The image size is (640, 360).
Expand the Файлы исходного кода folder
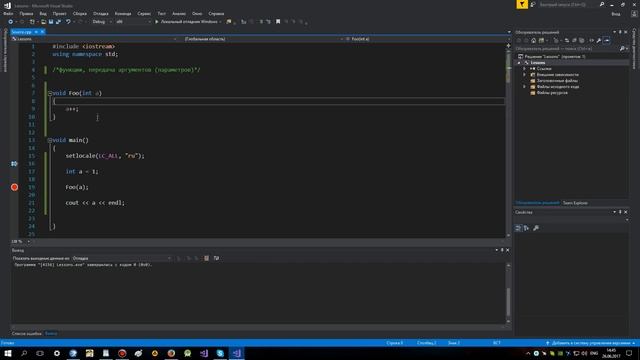524,87
